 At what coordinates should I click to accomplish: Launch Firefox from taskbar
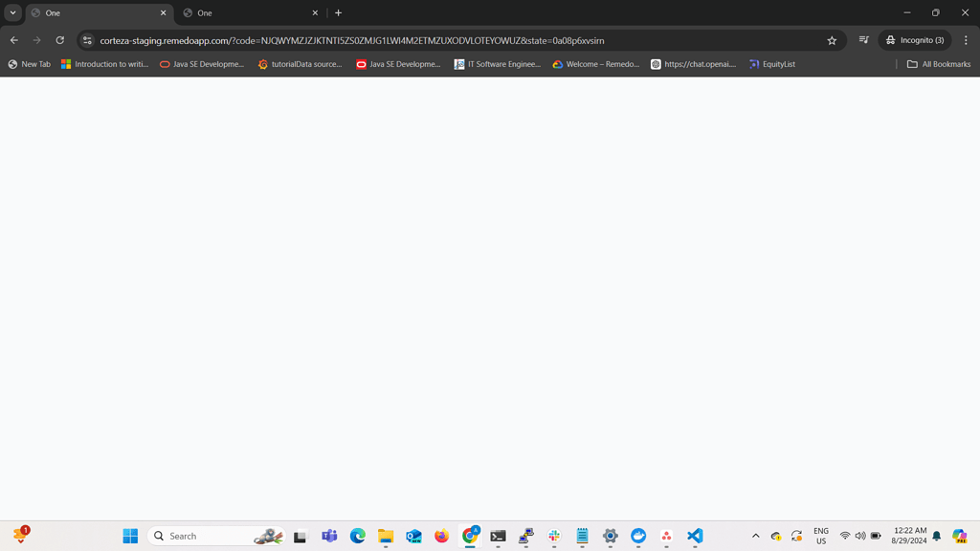442,536
